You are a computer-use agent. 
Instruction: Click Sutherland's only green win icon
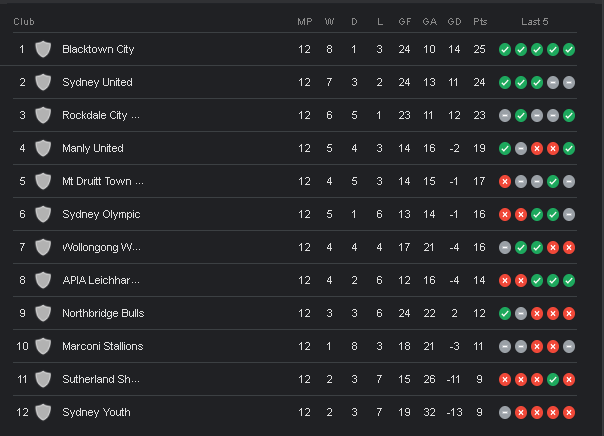(x=553, y=380)
